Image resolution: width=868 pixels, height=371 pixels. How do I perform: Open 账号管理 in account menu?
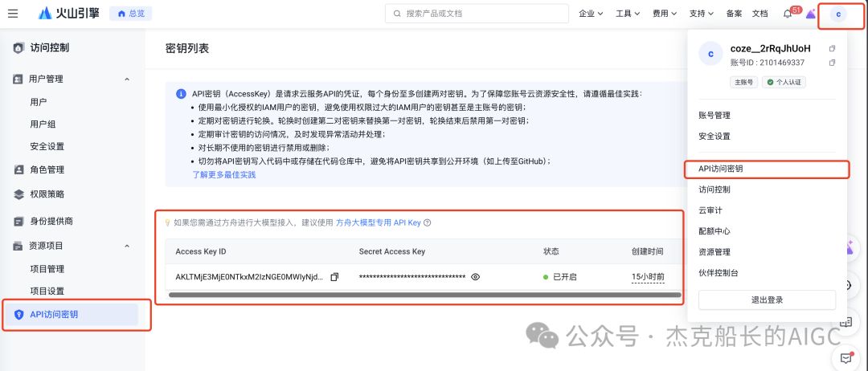(714, 116)
